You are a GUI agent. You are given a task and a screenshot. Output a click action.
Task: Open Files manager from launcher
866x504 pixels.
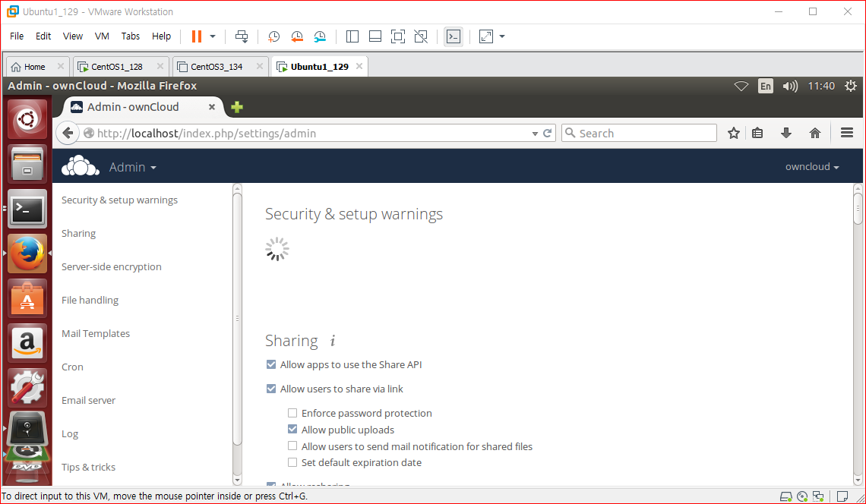(x=27, y=164)
